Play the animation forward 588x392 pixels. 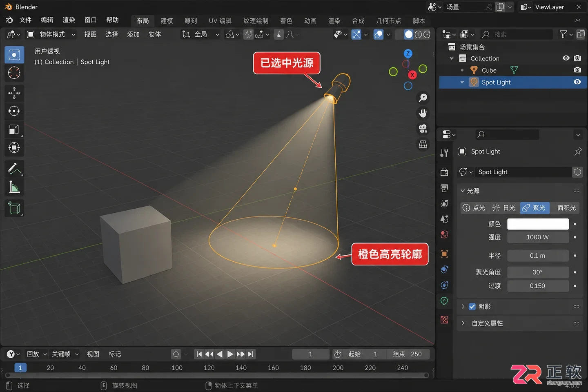230,354
